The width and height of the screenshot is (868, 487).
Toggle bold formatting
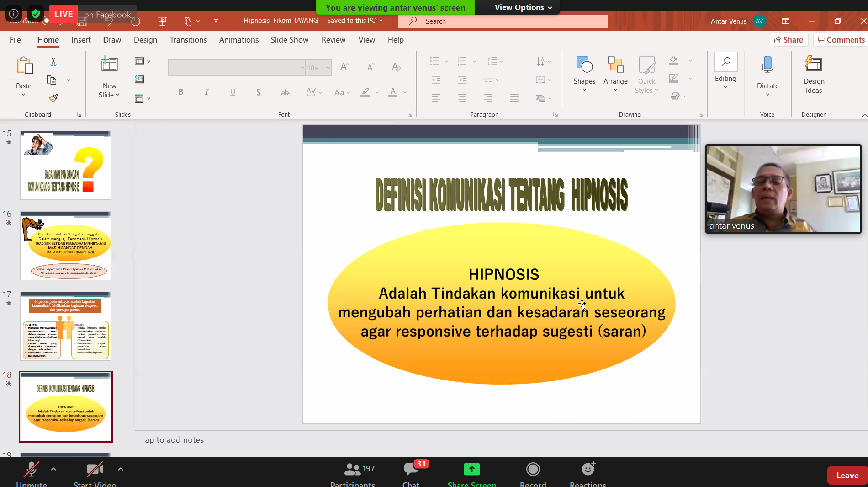181,92
